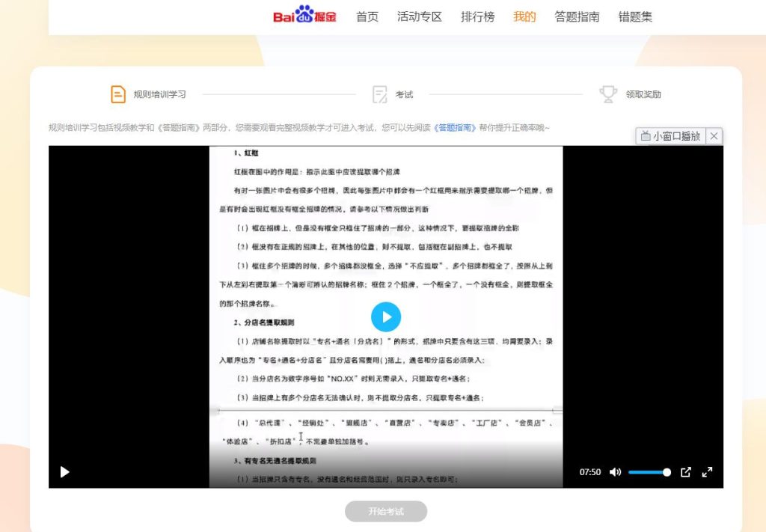Open the blue 《答题指南》 link in description

(454, 127)
